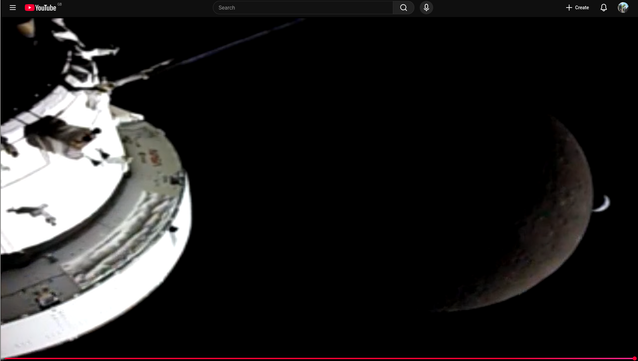Open the hamburger guide menu
Screen dimensions: 638x361
[x=13, y=8]
